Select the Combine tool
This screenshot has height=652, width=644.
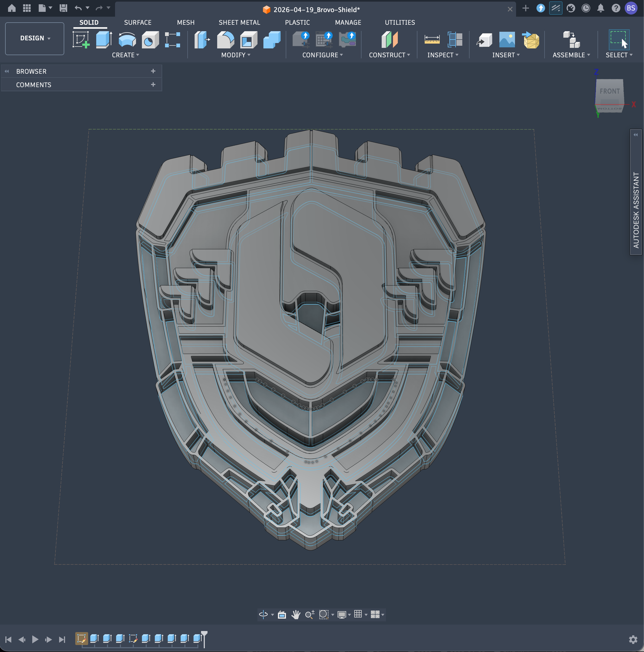(x=272, y=40)
